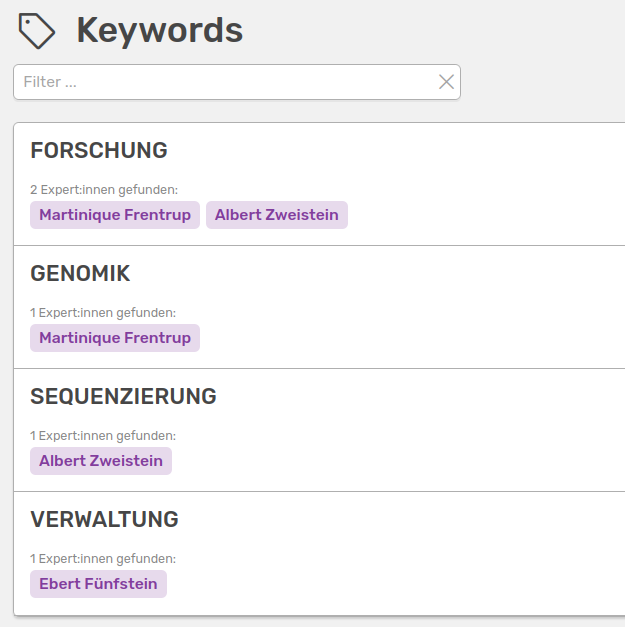Click '1 Expert:innen gefunden' text under GENOMIK

(x=103, y=313)
